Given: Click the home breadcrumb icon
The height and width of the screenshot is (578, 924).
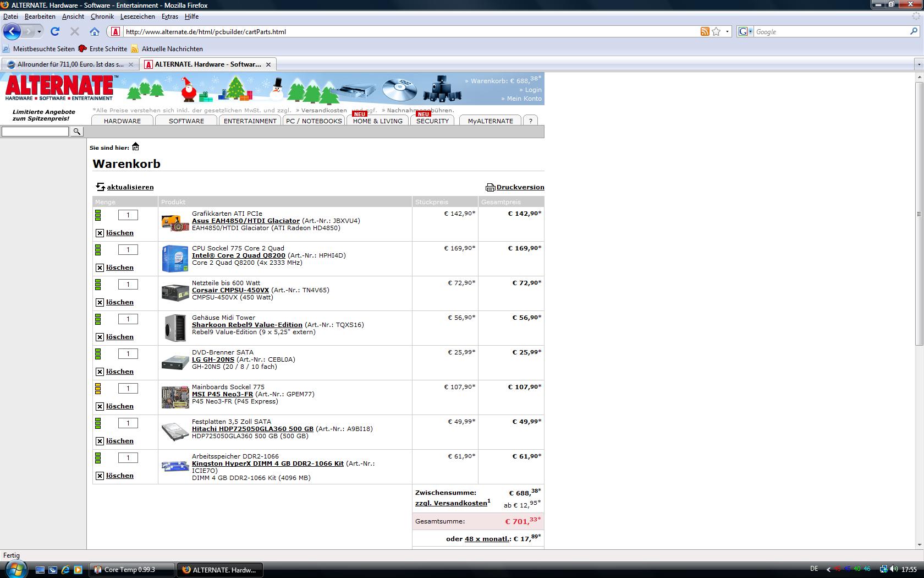Looking at the screenshot, I should point(135,146).
